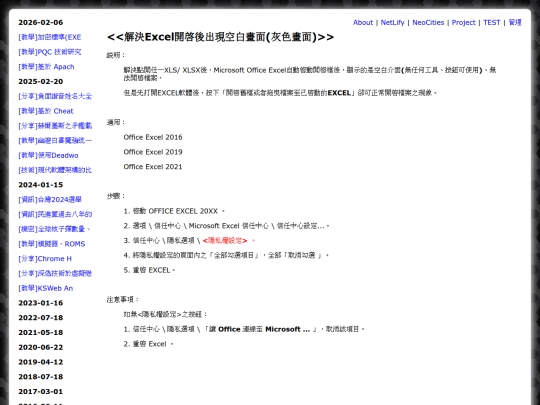
Task: Expand the 2020-06-22 date section
Action: click(x=41, y=347)
